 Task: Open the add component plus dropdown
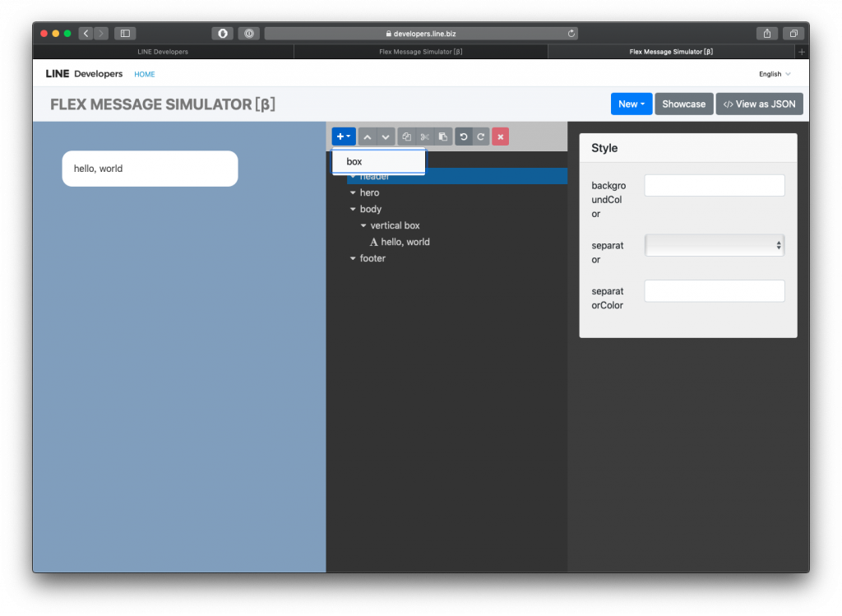[x=344, y=137]
